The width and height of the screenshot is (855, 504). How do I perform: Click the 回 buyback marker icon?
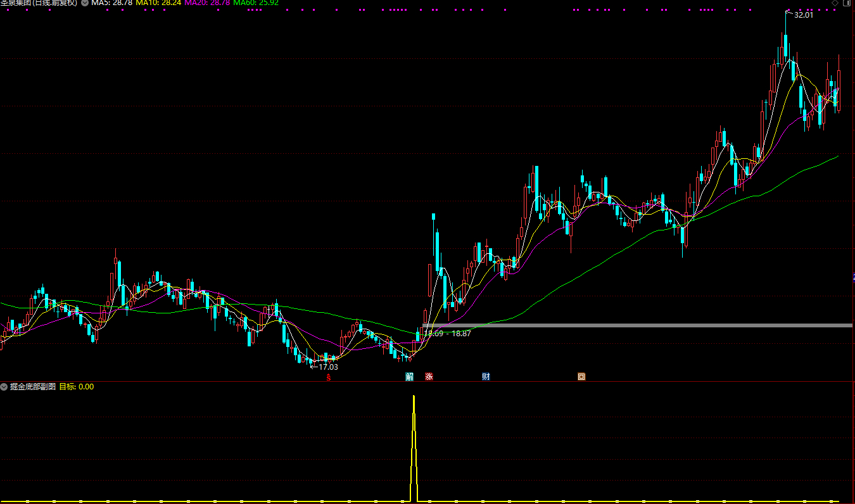tap(581, 377)
